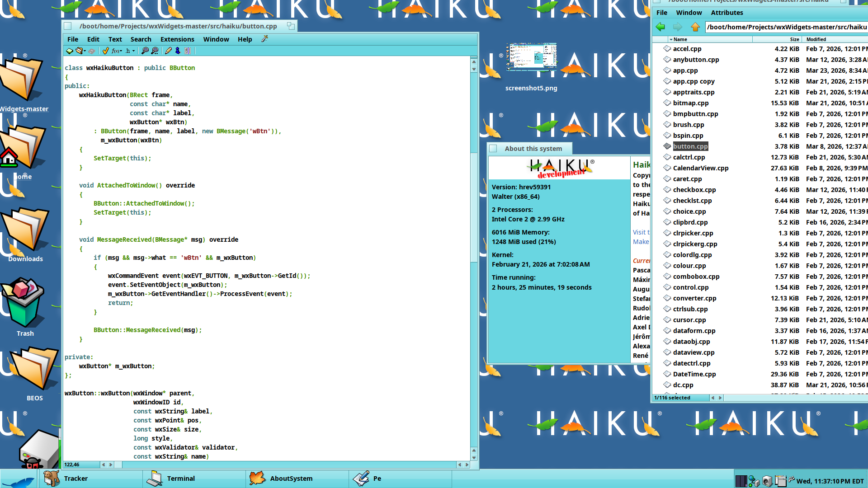Open the Extensions menu in Pe
The image size is (868, 488).
[177, 39]
